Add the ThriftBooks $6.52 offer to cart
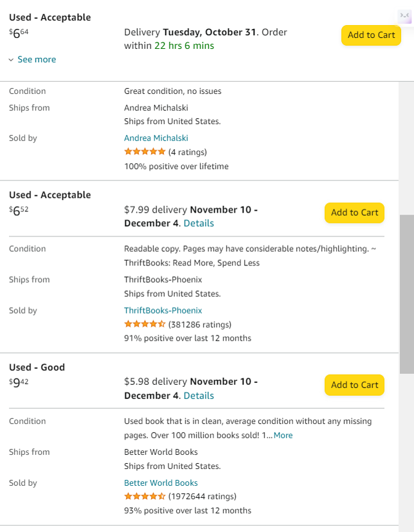Screen dimensions: 414x532 [x=354, y=213]
